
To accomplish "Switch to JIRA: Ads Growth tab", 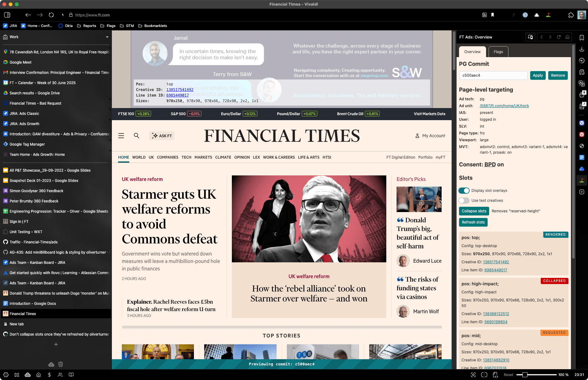I will click(x=56, y=124).
